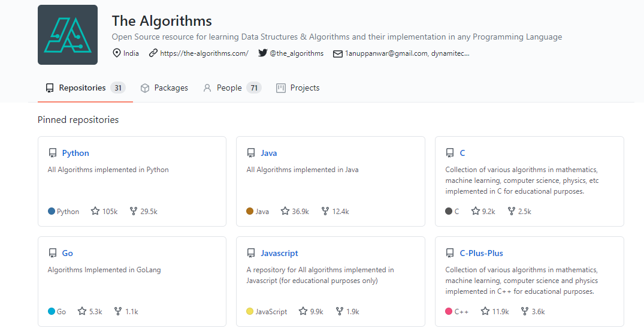This screenshot has width=644, height=328.
Task: Open the Javascript pinned repository
Action: coord(279,253)
